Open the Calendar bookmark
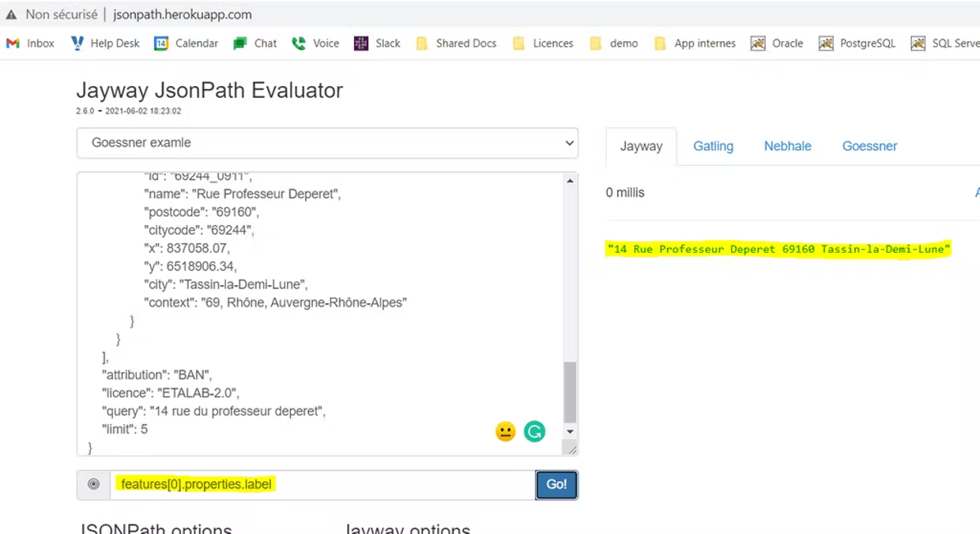The image size is (980, 534). [186, 43]
